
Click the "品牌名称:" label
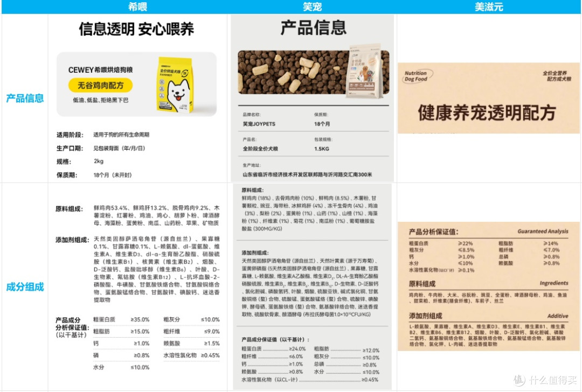[x=252, y=115]
